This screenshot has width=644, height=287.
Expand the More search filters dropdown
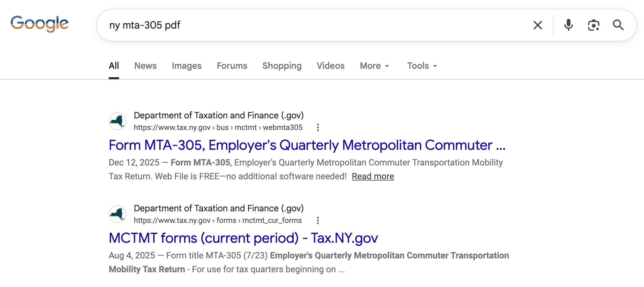coord(374,66)
